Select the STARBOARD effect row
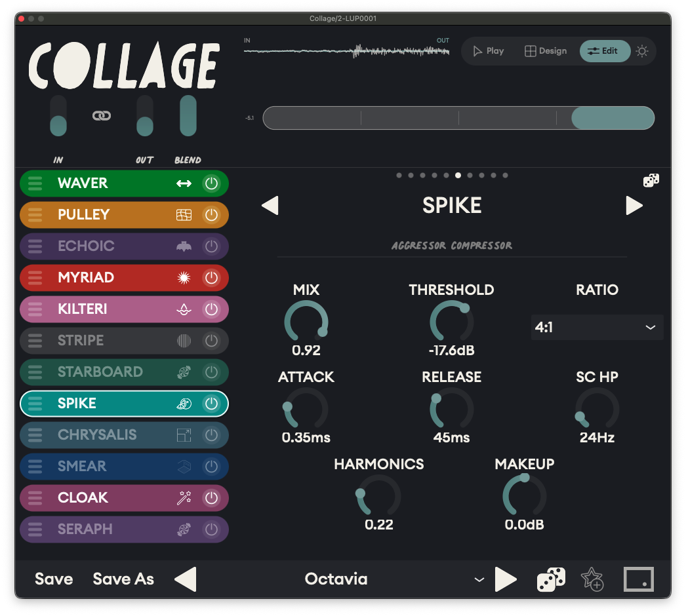This screenshot has height=616, width=686. (124, 372)
